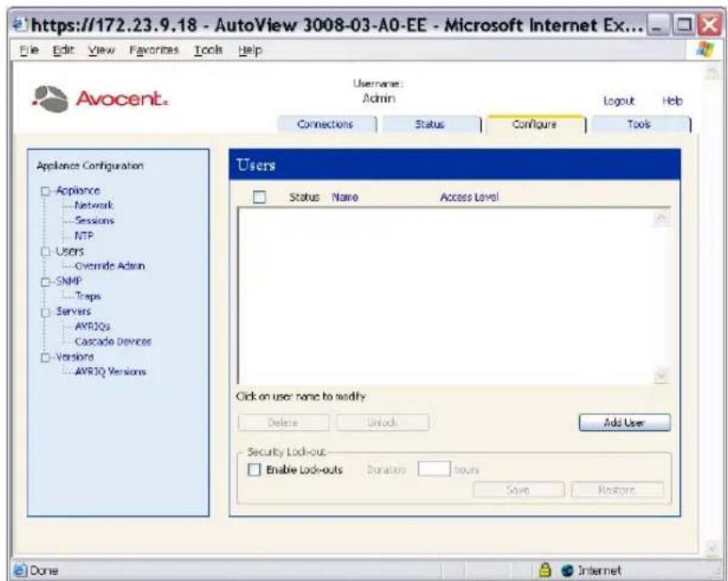This screenshot has width=728, height=581.
Task: Click user list scroll down arrow
Action: [x=661, y=375]
